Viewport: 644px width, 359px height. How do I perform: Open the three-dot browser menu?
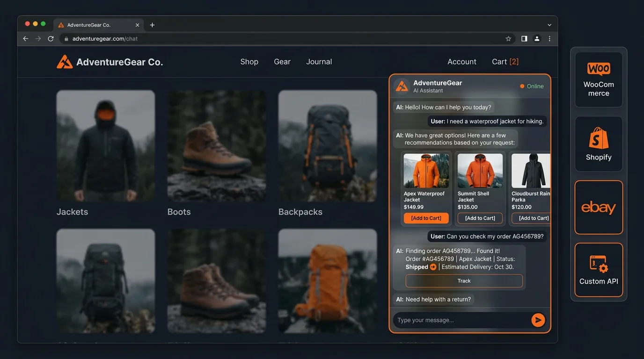click(x=549, y=38)
